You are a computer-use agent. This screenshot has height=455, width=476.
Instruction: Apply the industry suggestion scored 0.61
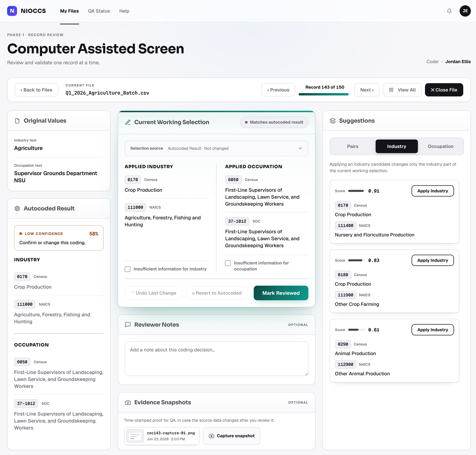433,330
